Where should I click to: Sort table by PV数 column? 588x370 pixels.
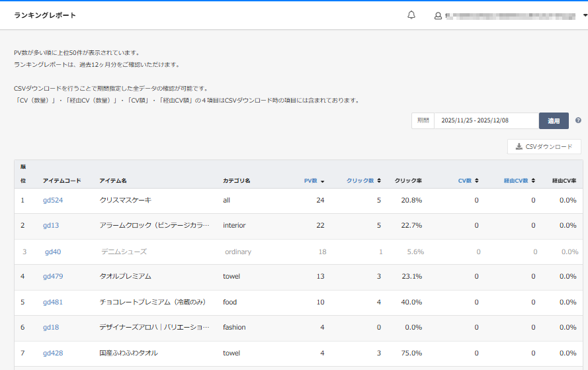click(314, 181)
